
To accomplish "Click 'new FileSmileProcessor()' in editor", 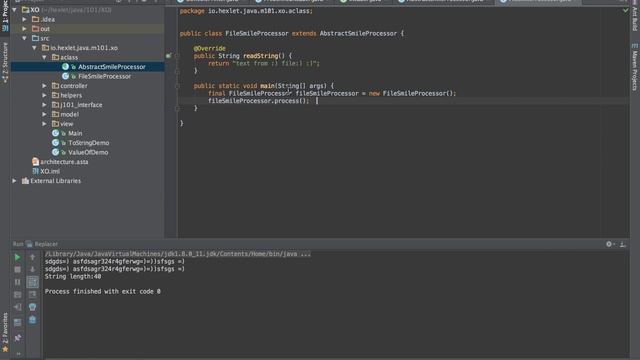I will point(411,93).
